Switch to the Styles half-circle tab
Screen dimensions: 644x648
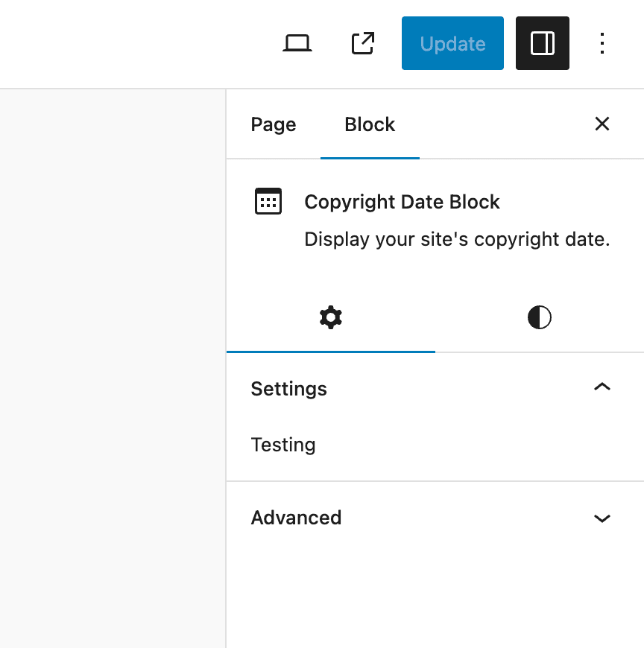(x=538, y=317)
